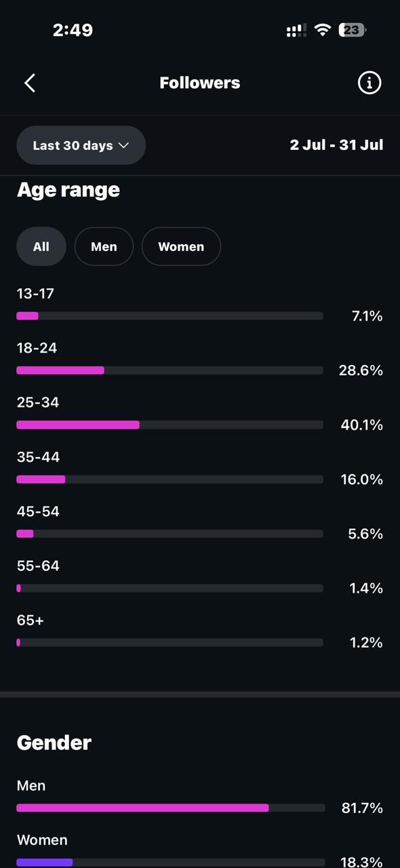Image resolution: width=400 pixels, height=868 pixels.
Task: Tap the Gender section heading
Action: click(54, 743)
